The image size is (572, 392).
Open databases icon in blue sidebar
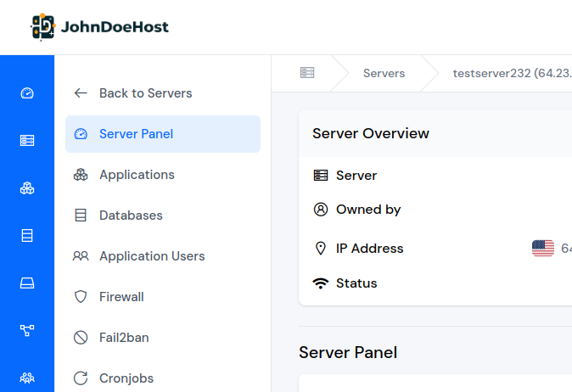(27, 236)
